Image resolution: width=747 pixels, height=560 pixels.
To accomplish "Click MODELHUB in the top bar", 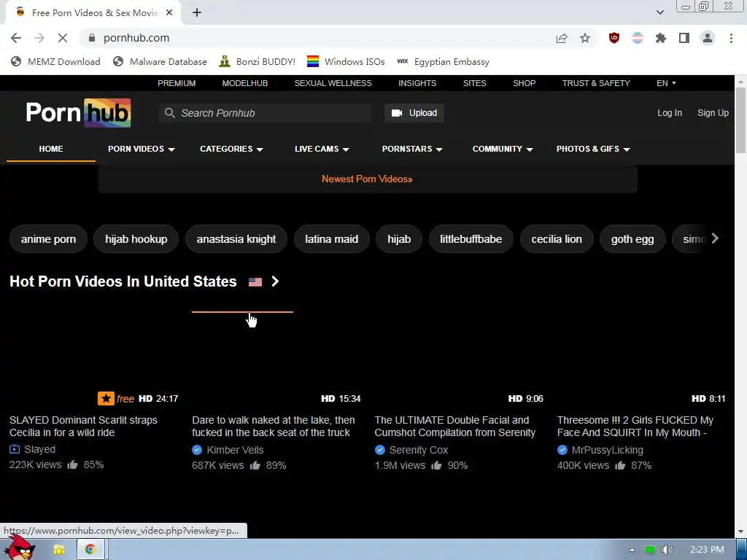I will tap(245, 83).
